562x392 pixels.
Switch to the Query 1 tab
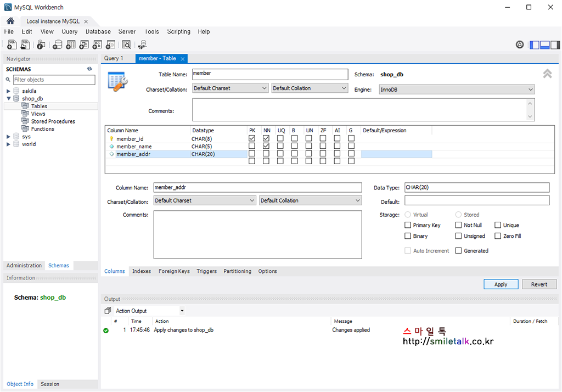click(x=114, y=58)
